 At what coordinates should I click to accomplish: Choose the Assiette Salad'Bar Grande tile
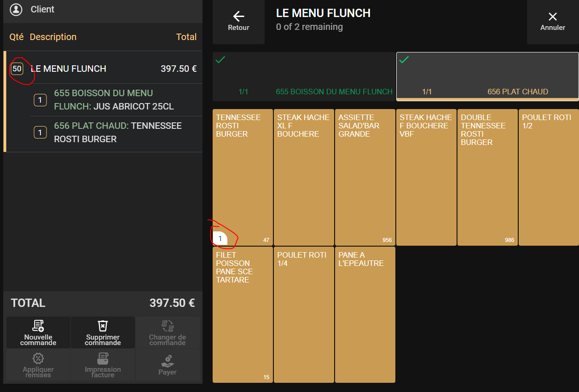coord(365,177)
